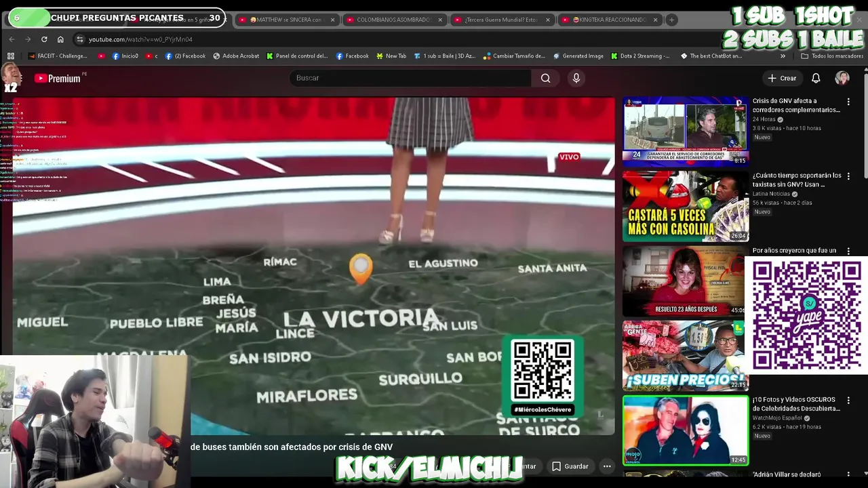Open options for Crisis de GNV video
Image resolution: width=868 pixels, height=488 pixels.
[848, 102]
